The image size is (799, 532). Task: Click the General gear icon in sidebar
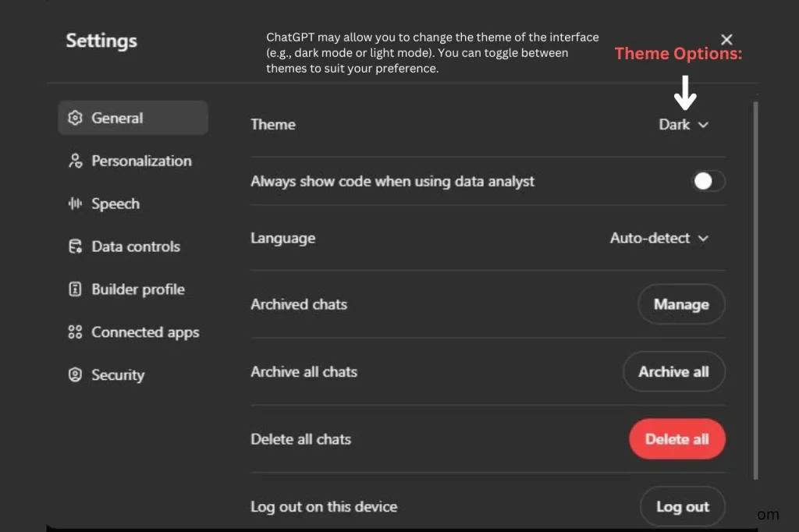point(75,119)
